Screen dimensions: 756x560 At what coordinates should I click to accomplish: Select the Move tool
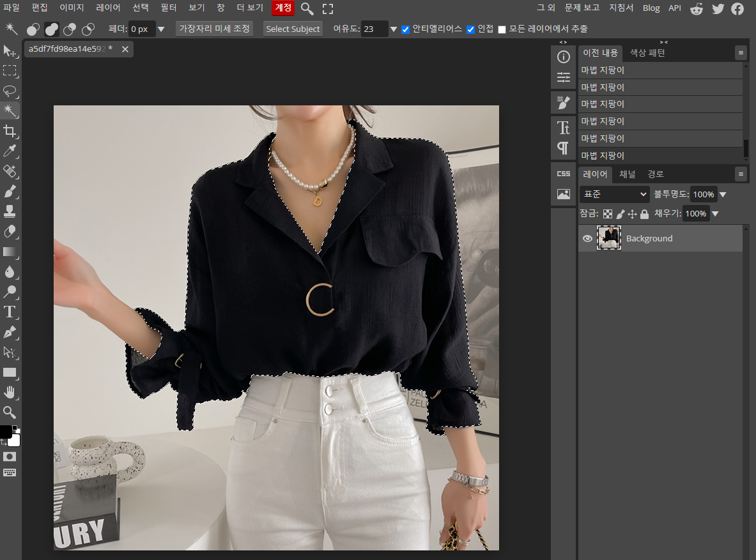(x=10, y=50)
